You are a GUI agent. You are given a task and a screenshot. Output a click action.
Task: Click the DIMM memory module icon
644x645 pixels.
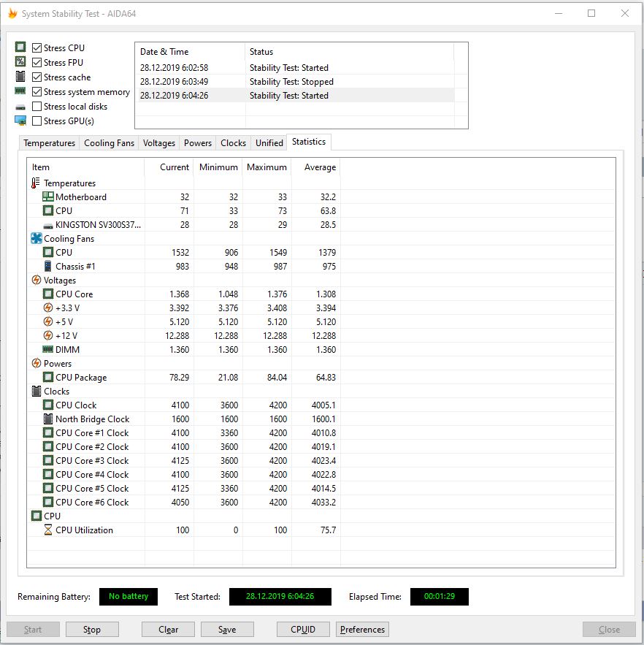[48, 349]
